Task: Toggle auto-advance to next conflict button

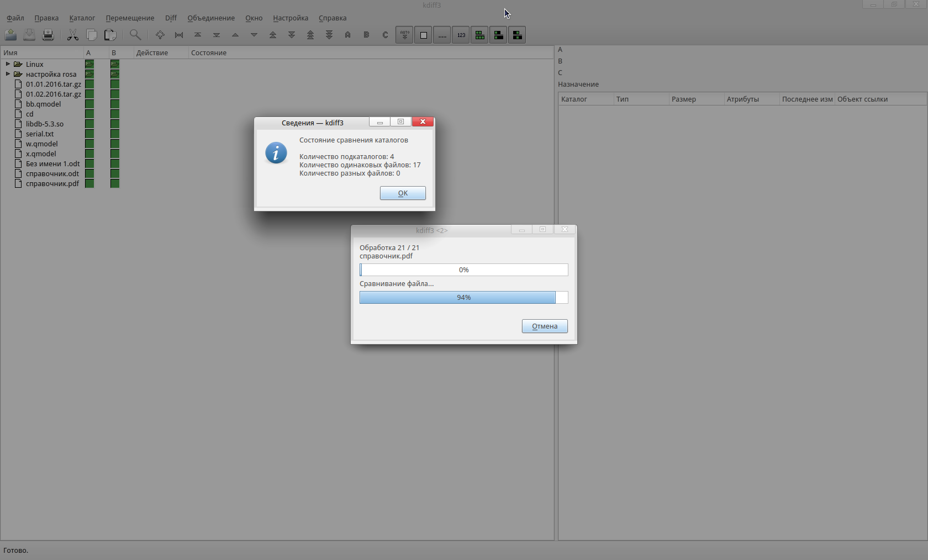Action: pos(404,35)
